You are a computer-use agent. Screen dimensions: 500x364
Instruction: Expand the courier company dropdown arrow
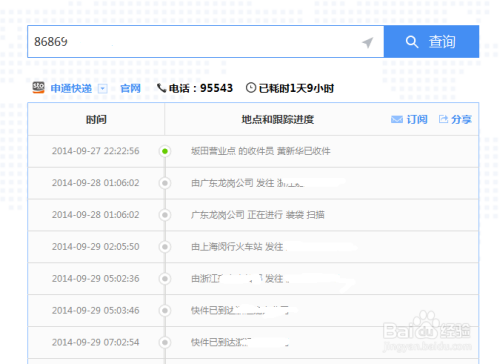(103, 89)
